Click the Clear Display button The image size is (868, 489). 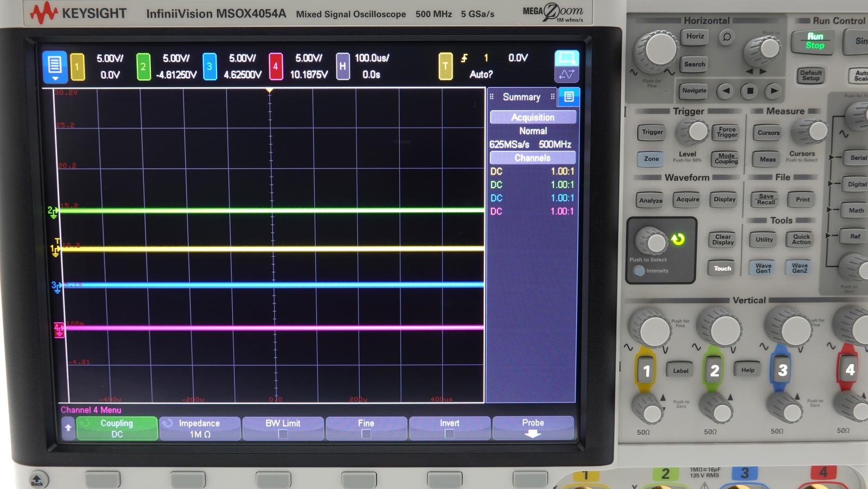[723, 239]
